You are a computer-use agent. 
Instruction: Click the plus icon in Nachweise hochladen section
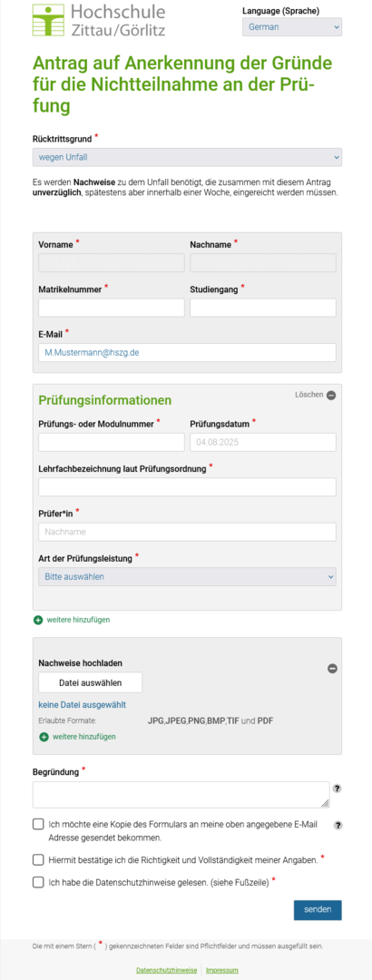point(44,737)
